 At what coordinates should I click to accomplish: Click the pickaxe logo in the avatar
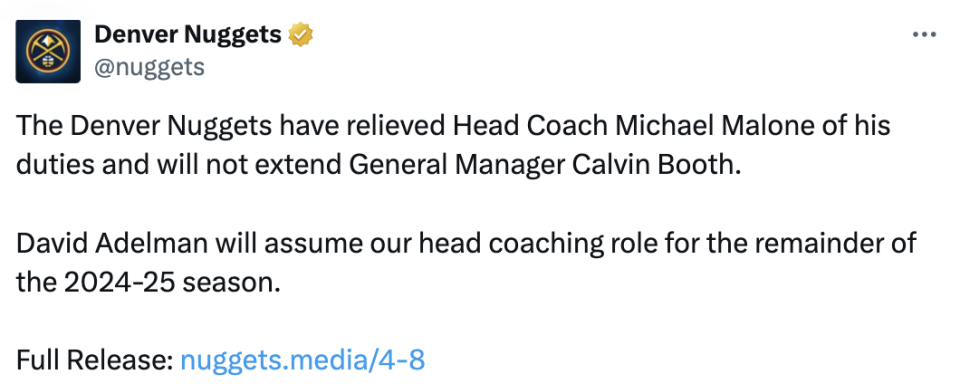pyautogui.click(x=48, y=50)
